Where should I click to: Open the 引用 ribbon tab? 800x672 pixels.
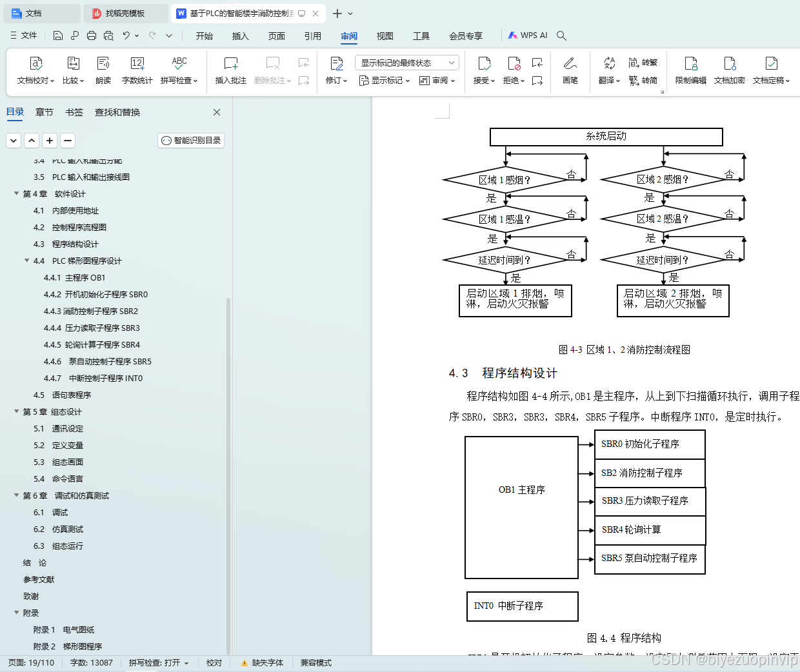tap(313, 35)
